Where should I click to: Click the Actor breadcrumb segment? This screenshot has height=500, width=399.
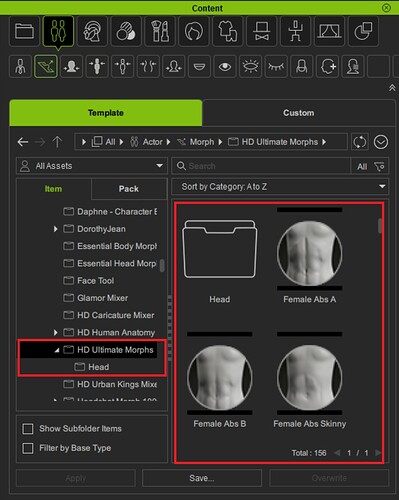pos(153,142)
